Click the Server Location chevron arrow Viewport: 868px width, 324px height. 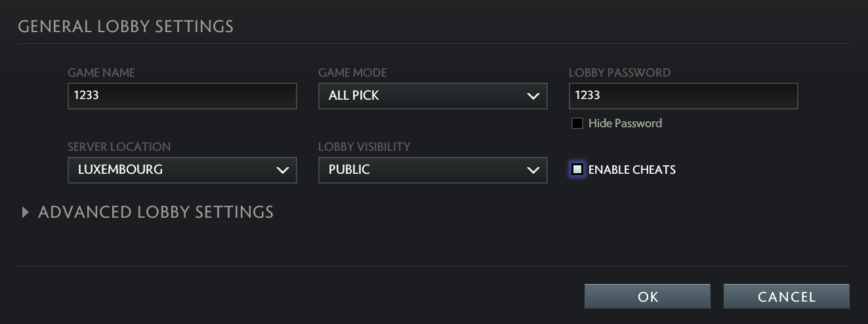282,171
